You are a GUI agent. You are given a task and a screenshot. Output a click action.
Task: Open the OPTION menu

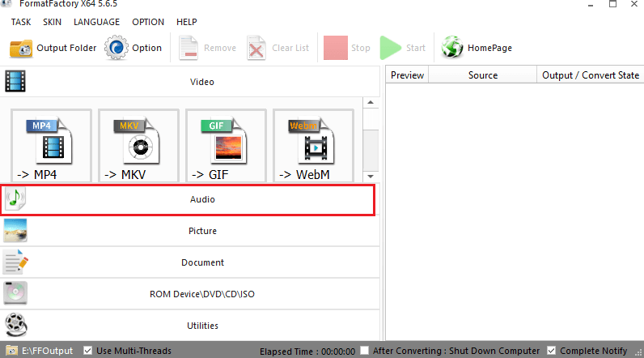click(148, 22)
